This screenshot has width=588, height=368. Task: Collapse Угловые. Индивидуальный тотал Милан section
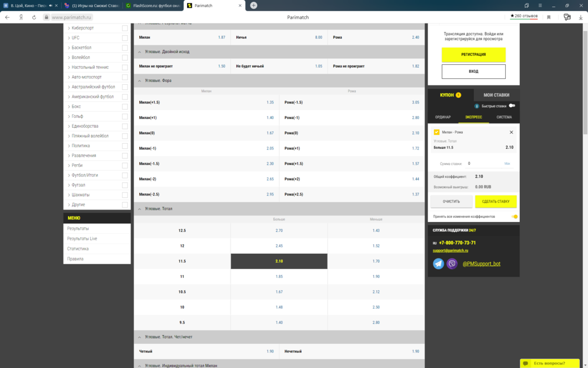tap(139, 366)
